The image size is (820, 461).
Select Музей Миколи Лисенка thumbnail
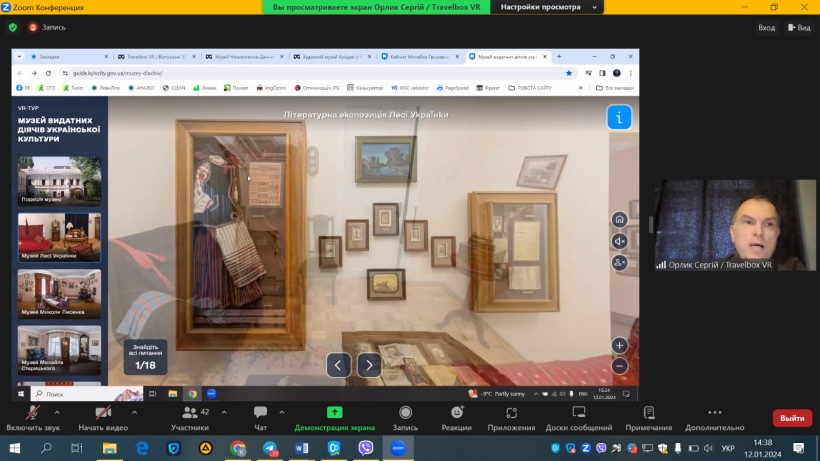(x=59, y=293)
